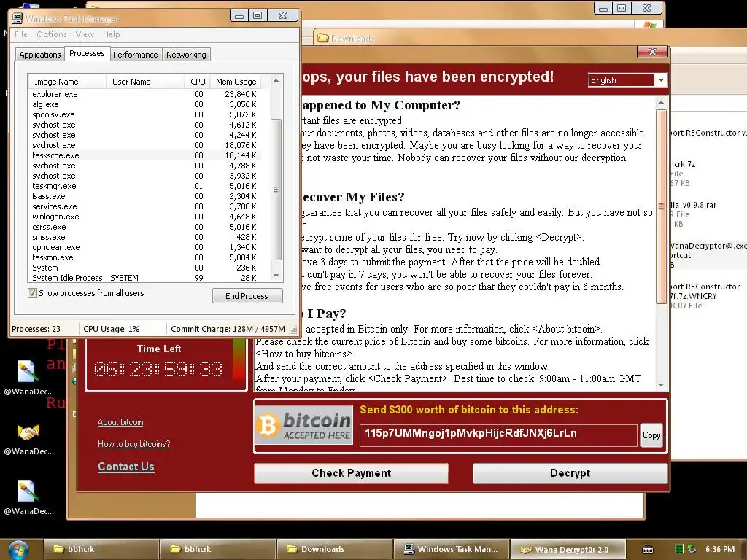Sort processes by Mem Usage column

click(236, 82)
